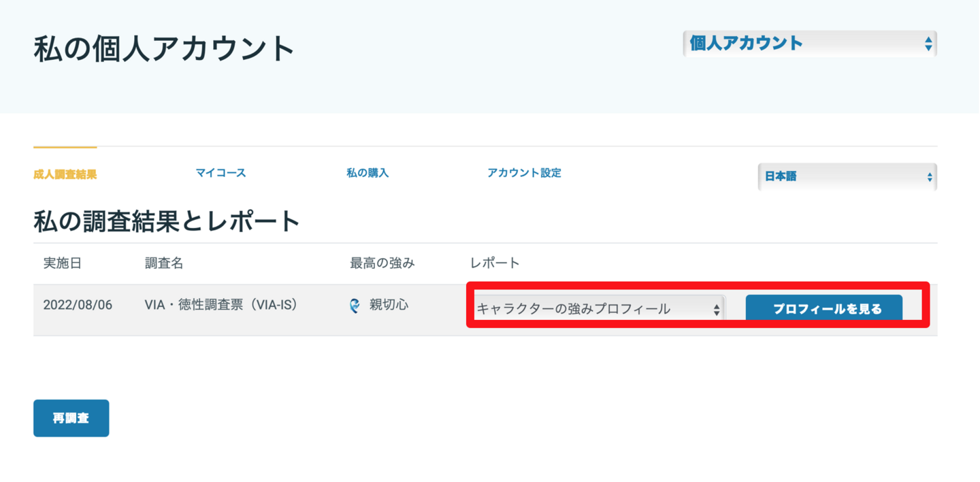This screenshot has width=980, height=482.
Task: Go to the 私の購入 tab
Action: point(367,173)
